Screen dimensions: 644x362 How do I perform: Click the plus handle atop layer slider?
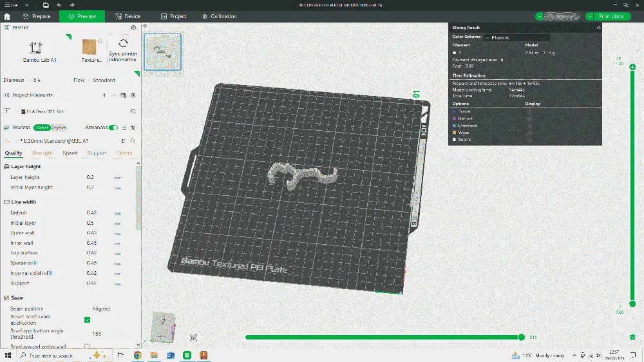point(632,67)
